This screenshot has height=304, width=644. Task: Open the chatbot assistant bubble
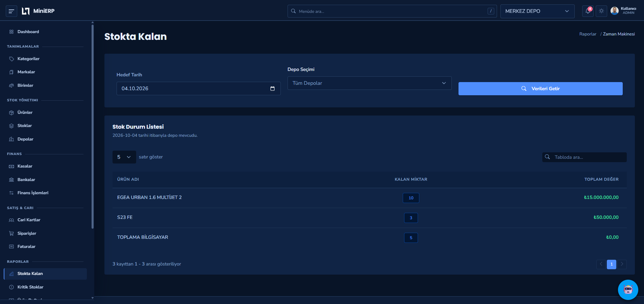pos(628,289)
